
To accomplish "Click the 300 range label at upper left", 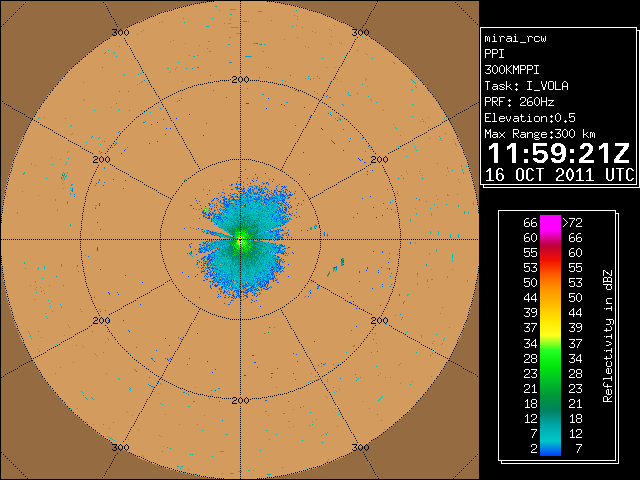I will click(120, 32).
